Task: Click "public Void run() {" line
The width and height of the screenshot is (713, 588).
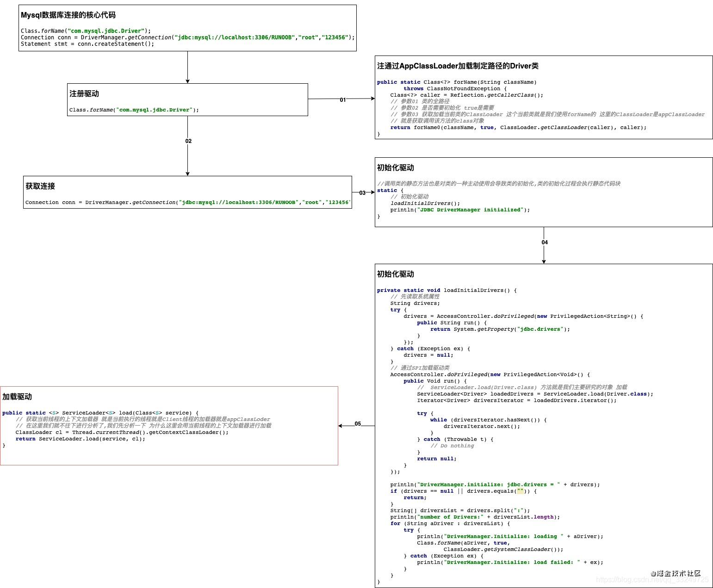Action: (x=435, y=381)
